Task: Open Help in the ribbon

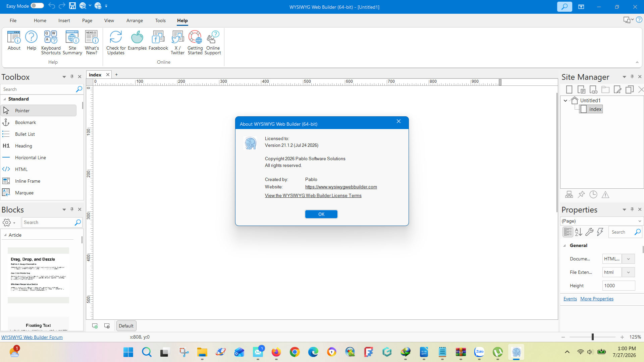Action: [32, 41]
